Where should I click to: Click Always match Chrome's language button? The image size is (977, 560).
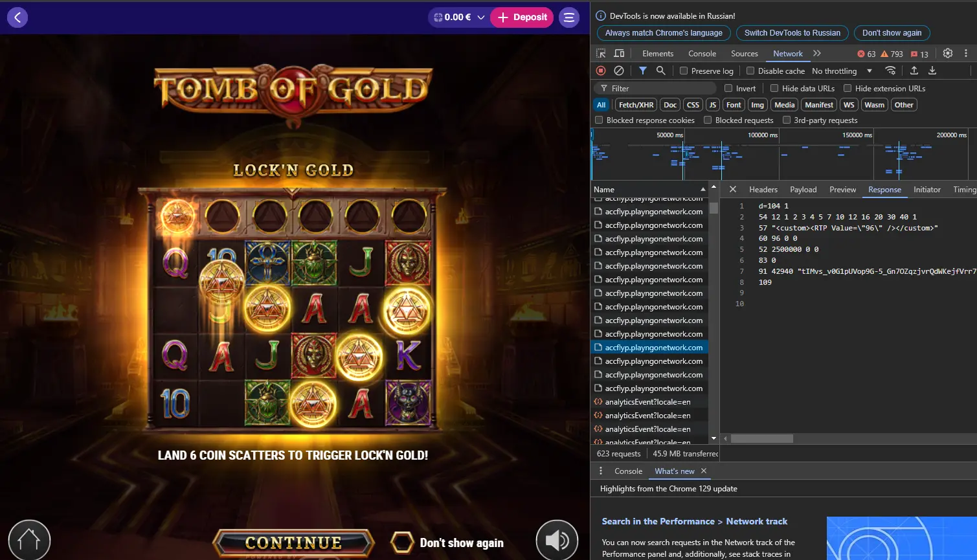[x=664, y=33]
